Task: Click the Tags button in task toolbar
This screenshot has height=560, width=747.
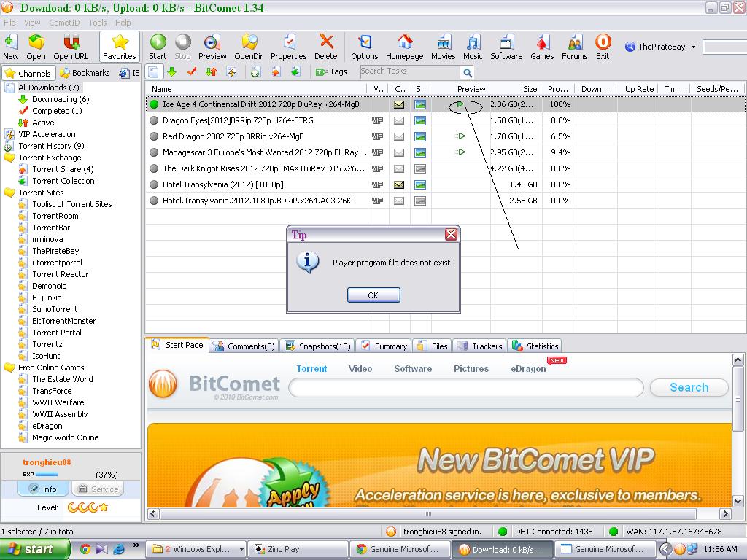Action: coord(331,72)
